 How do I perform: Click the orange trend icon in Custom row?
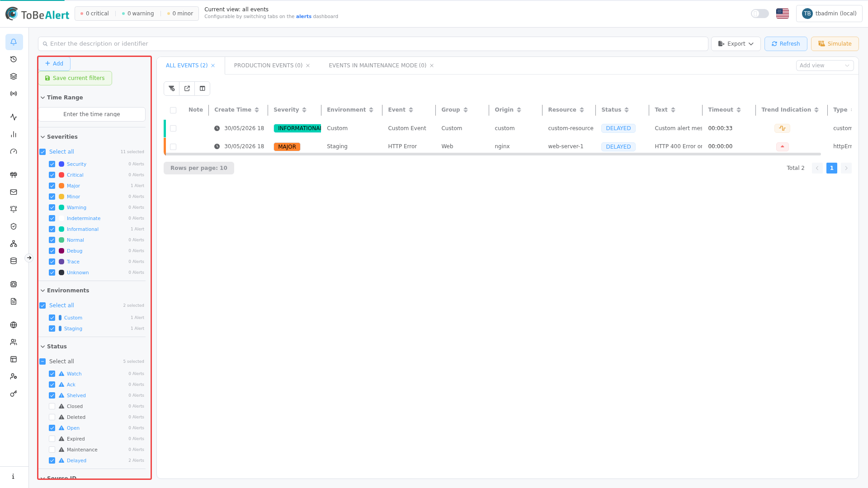coord(782,128)
